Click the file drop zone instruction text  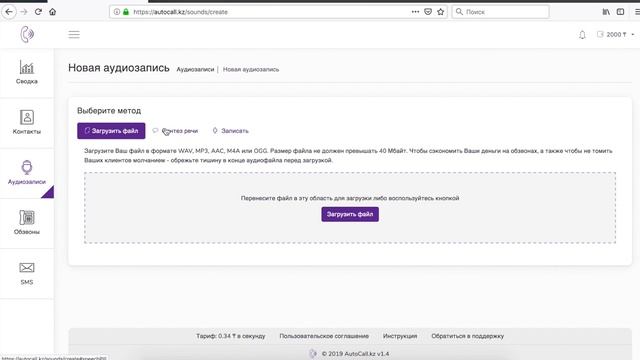(350, 198)
